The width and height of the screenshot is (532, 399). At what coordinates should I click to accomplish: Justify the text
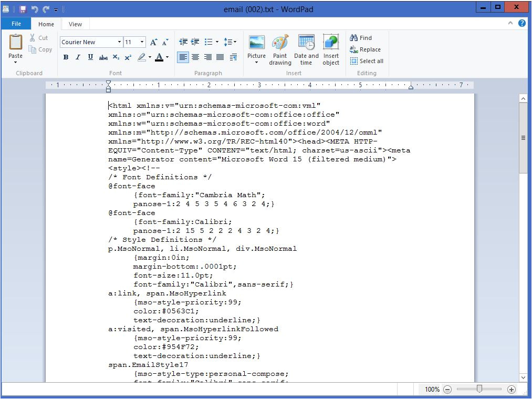pyautogui.click(x=220, y=57)
